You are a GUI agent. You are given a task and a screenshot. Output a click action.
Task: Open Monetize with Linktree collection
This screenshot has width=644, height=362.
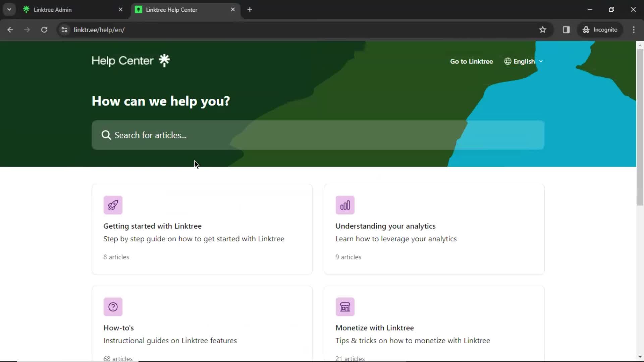[x=434, y=323]
